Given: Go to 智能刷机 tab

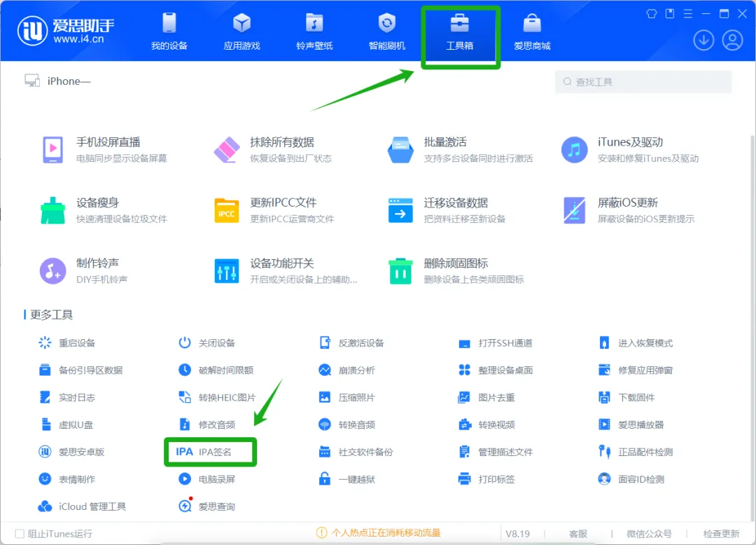Looking at the screenshot, I should click(386, 32).
